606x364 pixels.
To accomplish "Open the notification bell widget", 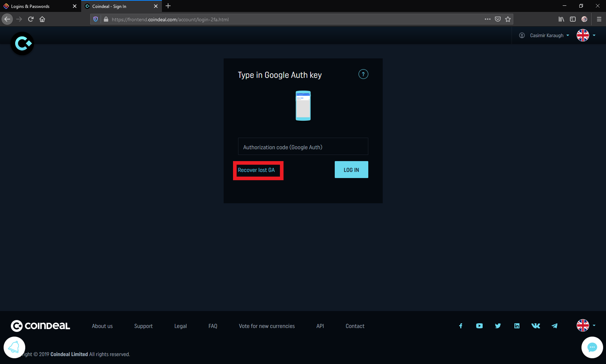I will 14,347.
